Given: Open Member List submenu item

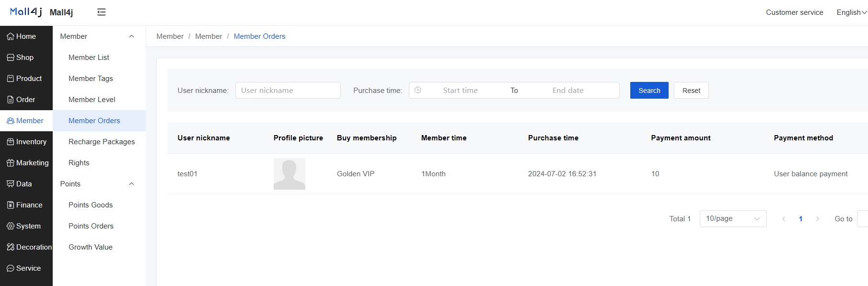Looking at the screenshot, I should pos(99,57).
